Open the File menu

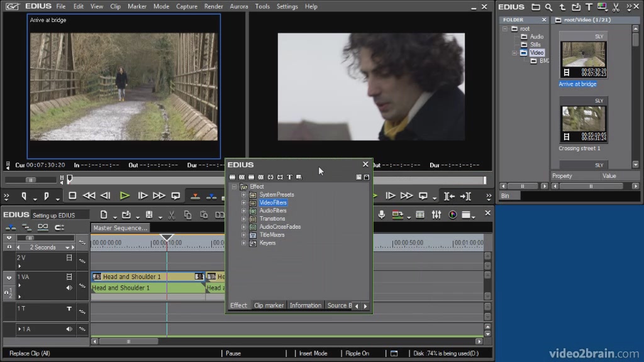click(61, 6)
